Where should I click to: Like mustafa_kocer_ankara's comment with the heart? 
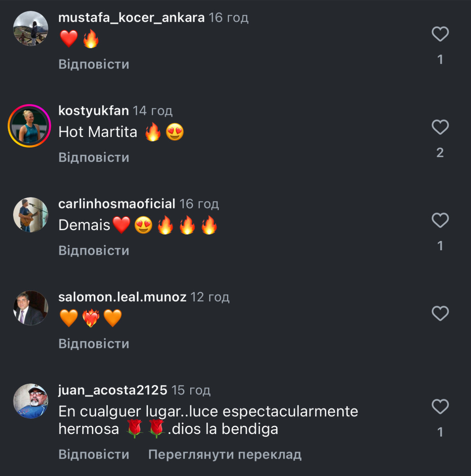point(440,34)
